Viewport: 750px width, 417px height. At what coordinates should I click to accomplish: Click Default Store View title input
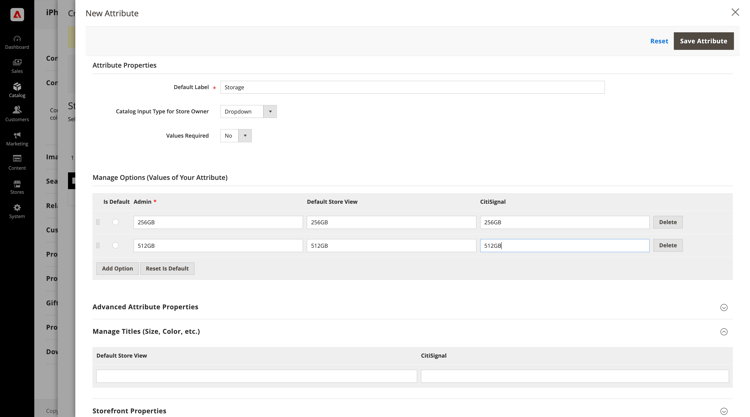(x=256, y=376)
